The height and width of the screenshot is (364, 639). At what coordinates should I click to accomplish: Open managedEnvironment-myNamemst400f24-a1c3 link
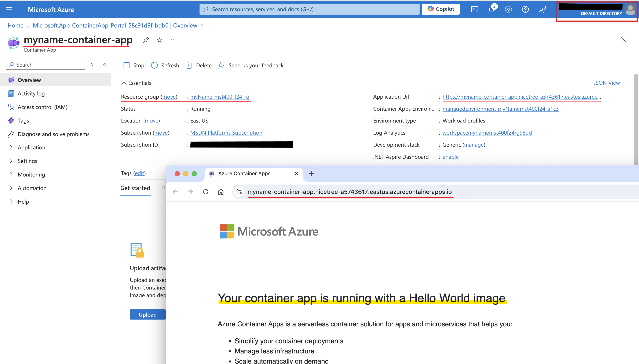tap(500, 109)
